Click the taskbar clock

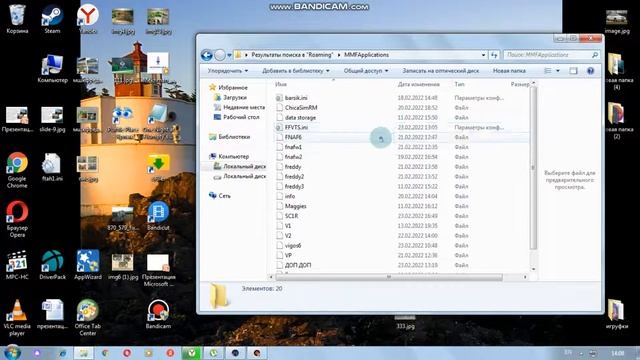[618, 353]
